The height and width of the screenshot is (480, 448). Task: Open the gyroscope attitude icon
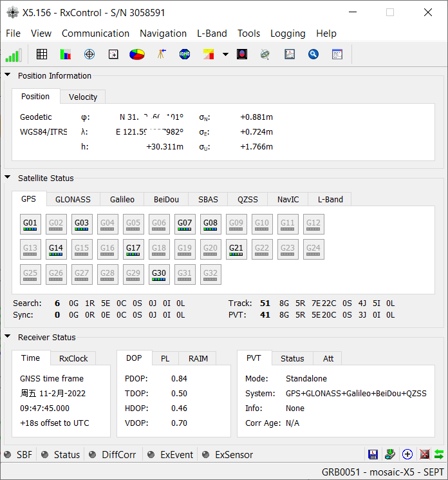tap(265, 55)
